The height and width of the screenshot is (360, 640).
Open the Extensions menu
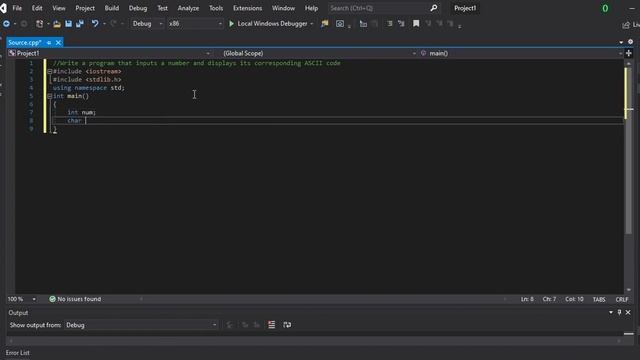247,8
